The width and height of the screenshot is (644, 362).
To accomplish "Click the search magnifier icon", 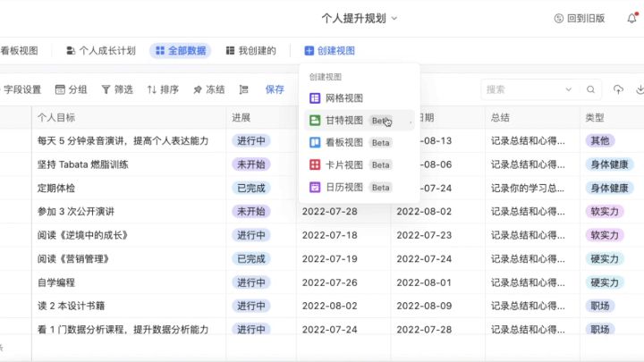I will pos(590,89).
